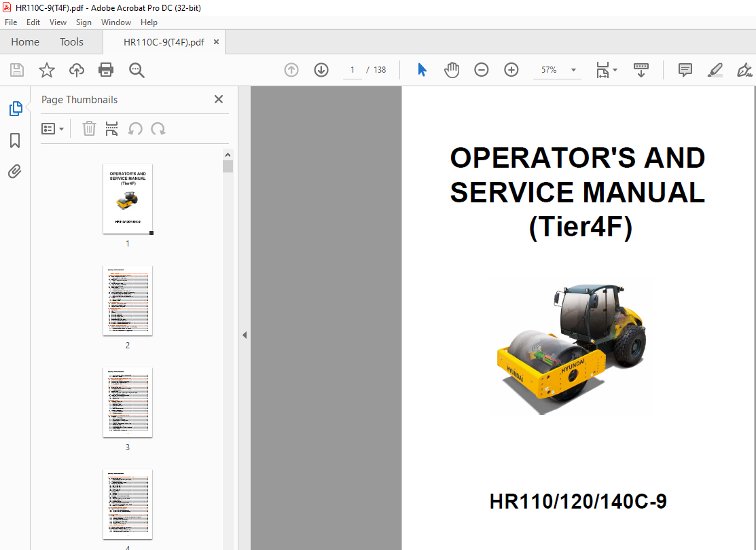Click the print pages thumbnail tool icon
The image size is (756, 550).
coord(112,129)
